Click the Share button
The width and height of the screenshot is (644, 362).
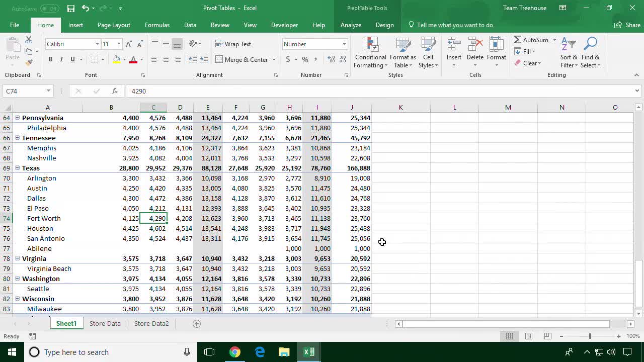click(x=627, y=25)
